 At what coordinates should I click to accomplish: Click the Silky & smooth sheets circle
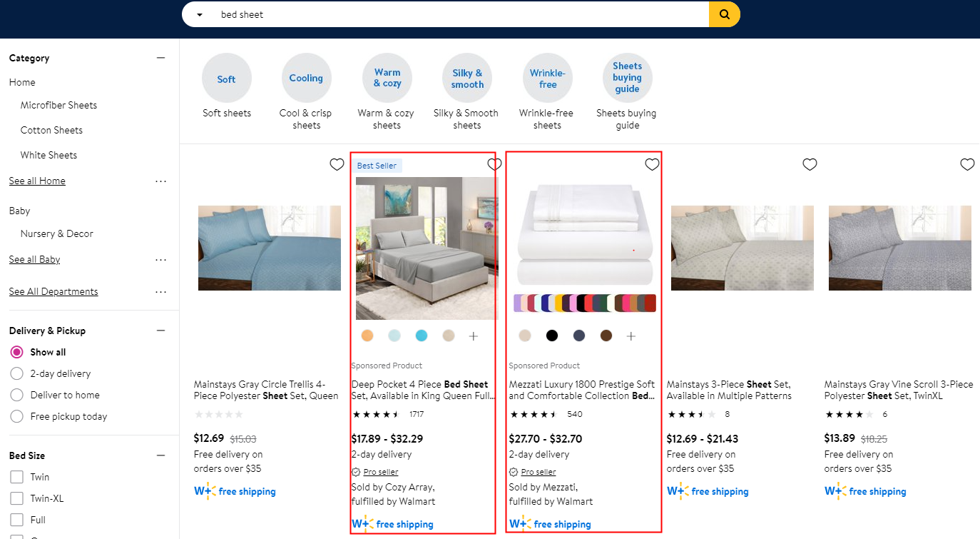coord(466,77)
